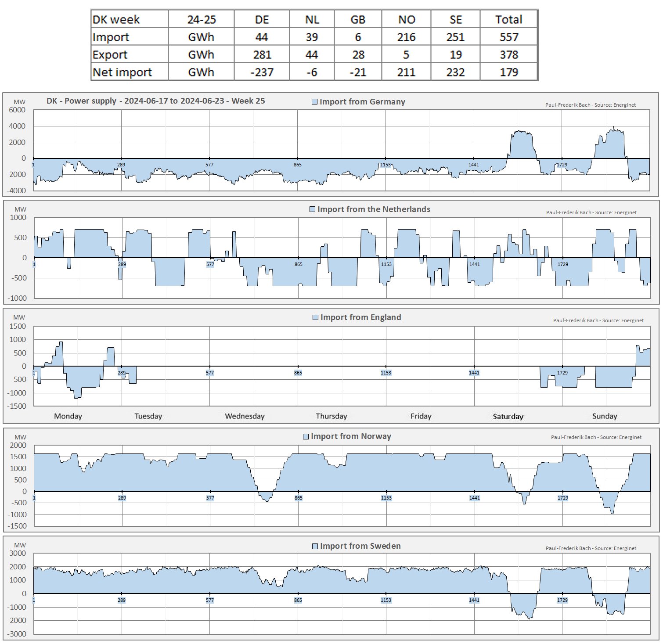Click the 1441 marker on the Norway chart
The width and height of the screenshot is (663, 644).
click(474, 498)
